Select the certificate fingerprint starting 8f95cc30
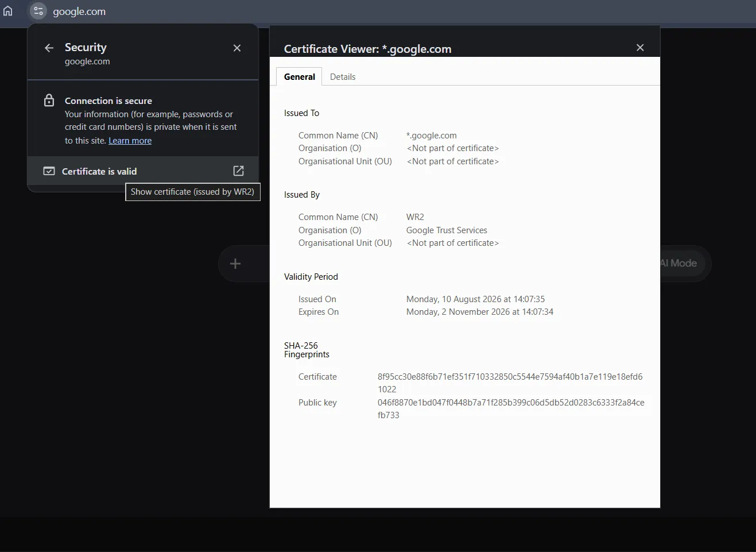 coord(510,383)
